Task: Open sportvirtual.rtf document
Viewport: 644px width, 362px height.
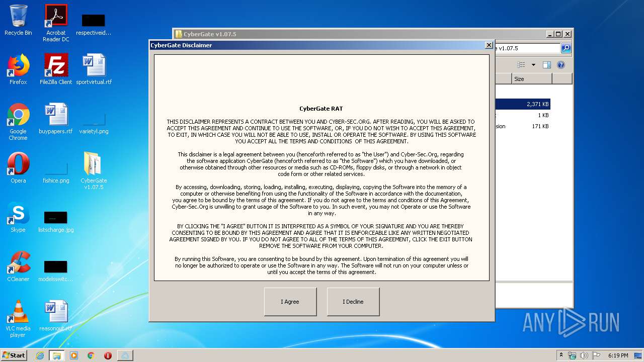Action: [x=94, y=69]
